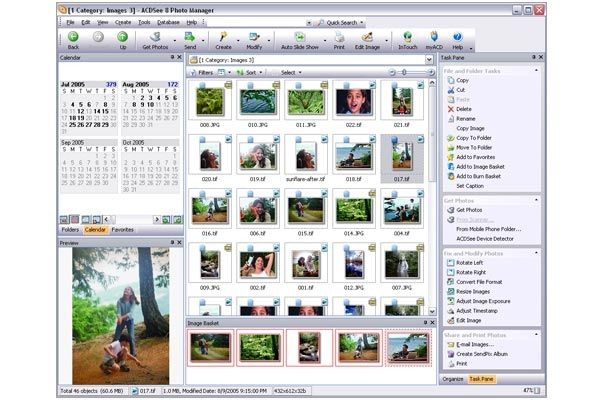The image size is (600, 400).
Task: Adjust the thumbnail size slider
Action: click(x=403, y=72)
